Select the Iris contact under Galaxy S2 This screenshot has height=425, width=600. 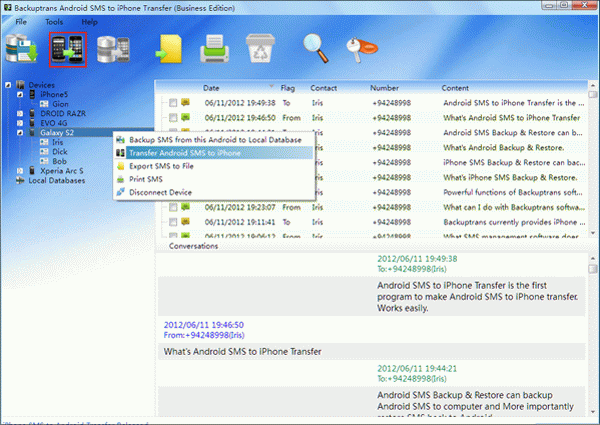[57, 142]
